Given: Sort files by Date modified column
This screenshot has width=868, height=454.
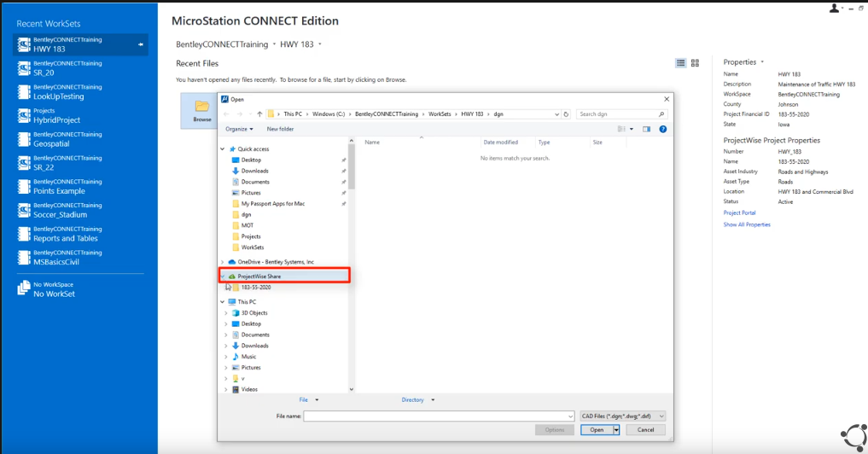Looking at the screenshot, I should pos(500,143).
